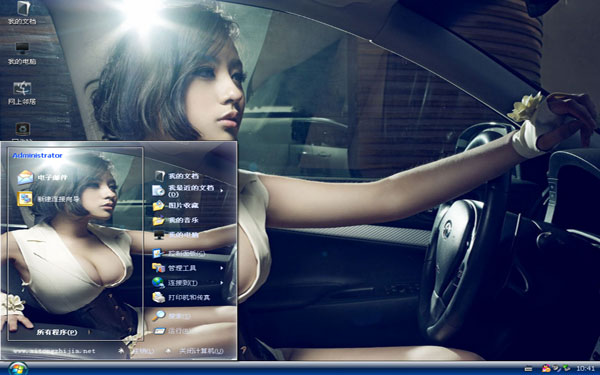The image size is (600, 375).
Task: Click the Administrator user name
Action: (x=37, y=155)
